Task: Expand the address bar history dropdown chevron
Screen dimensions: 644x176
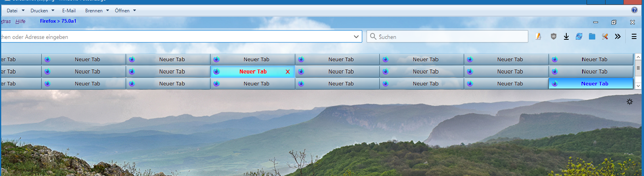Action: 356,37
